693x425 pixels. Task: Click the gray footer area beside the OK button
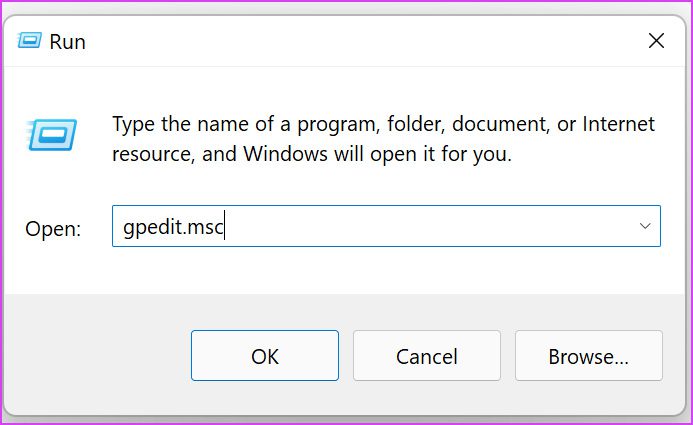point(97,356)
